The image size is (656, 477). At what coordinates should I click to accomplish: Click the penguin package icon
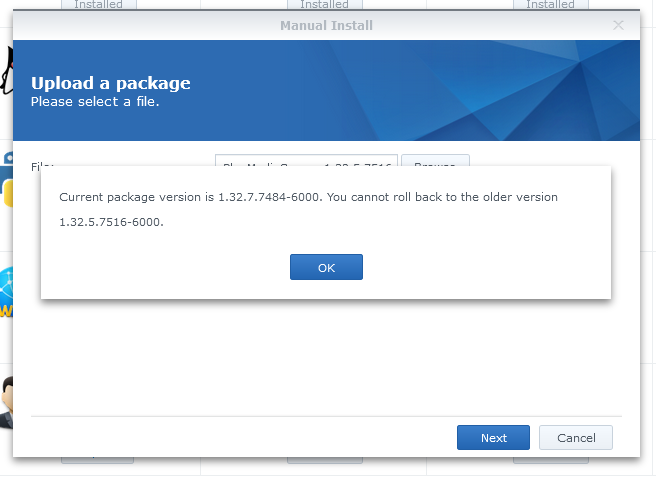pyautogui.click(x=6, y=70)
